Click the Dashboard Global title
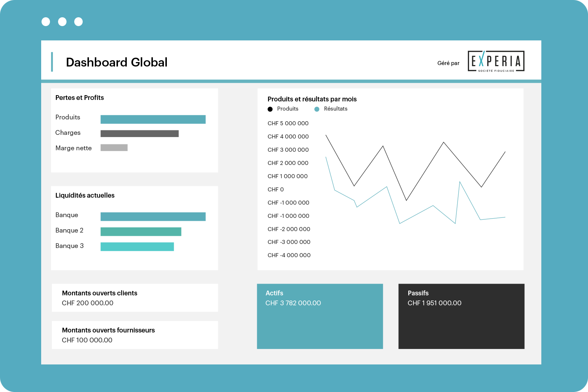This screenshot has width=588, height=392. [116, 62]
